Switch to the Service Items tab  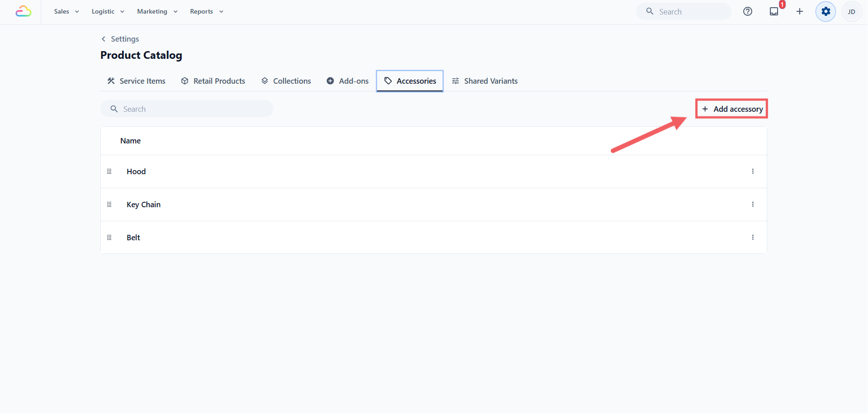pyautogui.click(x=136, y=81)
